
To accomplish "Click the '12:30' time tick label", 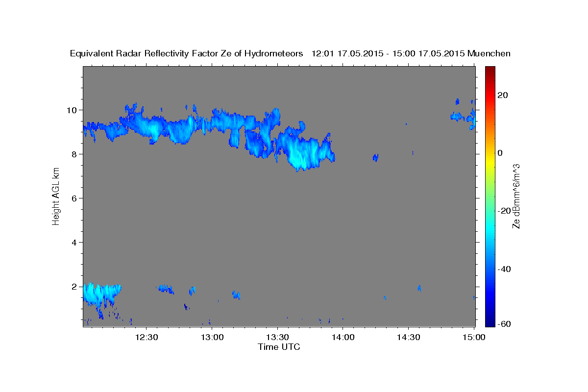I will [147, 337].
